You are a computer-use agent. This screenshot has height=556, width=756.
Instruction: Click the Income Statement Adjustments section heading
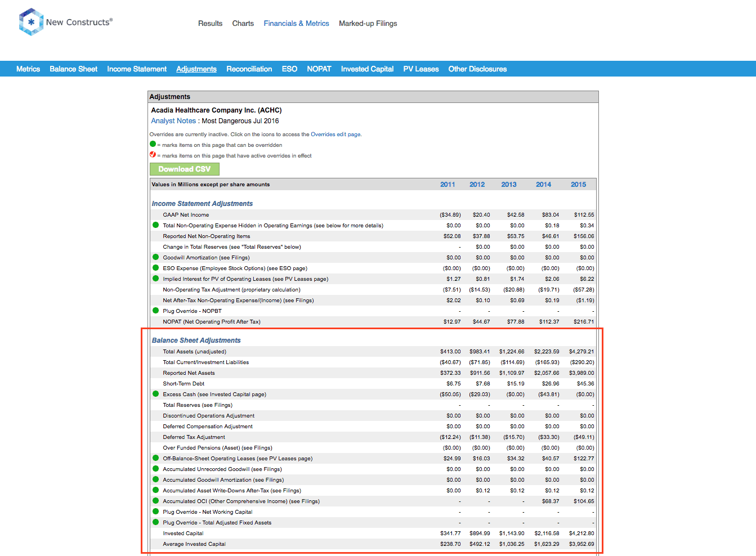pyautogui.click(x=202, y=204)
